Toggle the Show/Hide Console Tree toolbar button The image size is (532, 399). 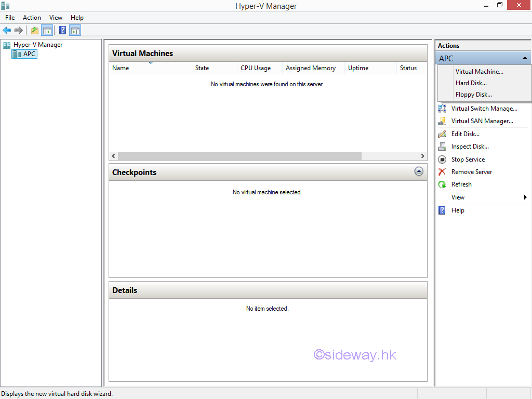coord(47,30)
